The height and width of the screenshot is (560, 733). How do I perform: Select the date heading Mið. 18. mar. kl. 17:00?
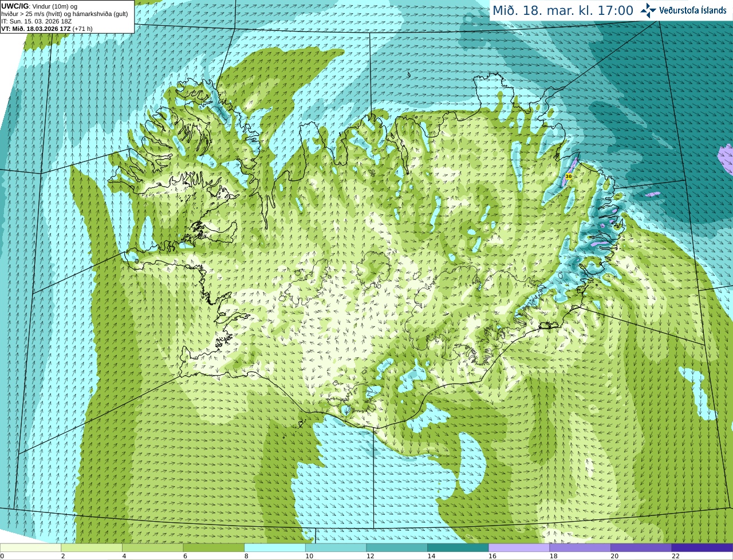pyautogui.click(x=563, y=11)
